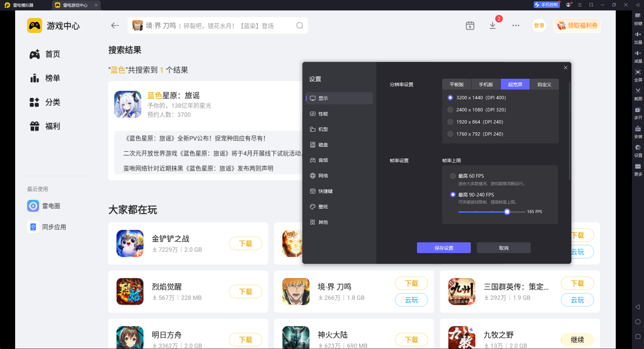The width and height of the screenshot is (644, 349).
Task: Click the 保存设置 button
Action: (444, 248)
